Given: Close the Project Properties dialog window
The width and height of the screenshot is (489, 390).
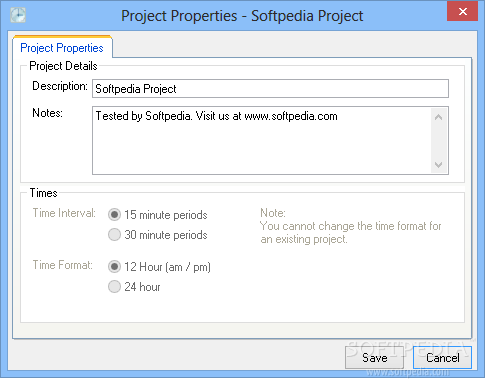Looking at the screenshot, I should (462, 12).
